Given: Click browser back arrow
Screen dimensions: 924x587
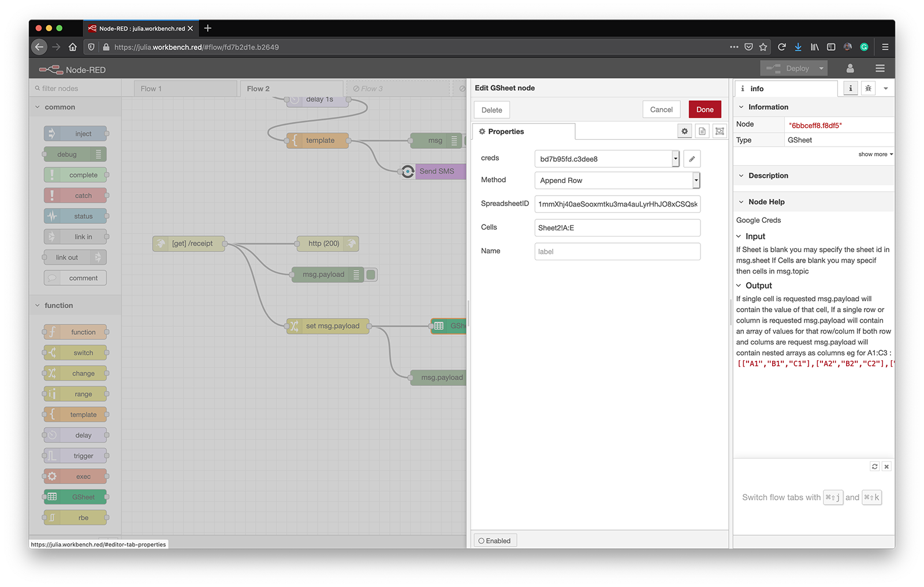Looking at the screenshot, I should point(39,47).
